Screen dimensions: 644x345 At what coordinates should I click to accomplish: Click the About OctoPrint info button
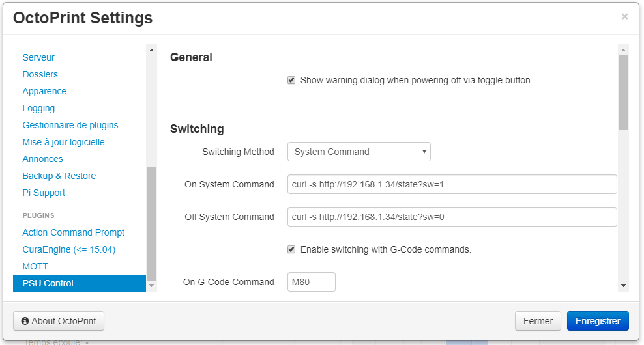(x=59, y=321)
